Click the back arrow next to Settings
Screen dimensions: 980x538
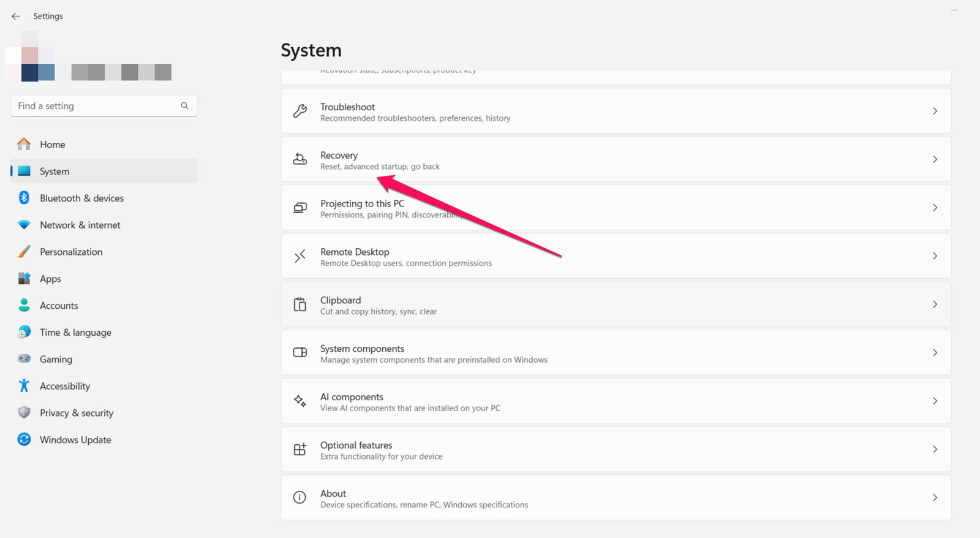(x=16, y=16)
